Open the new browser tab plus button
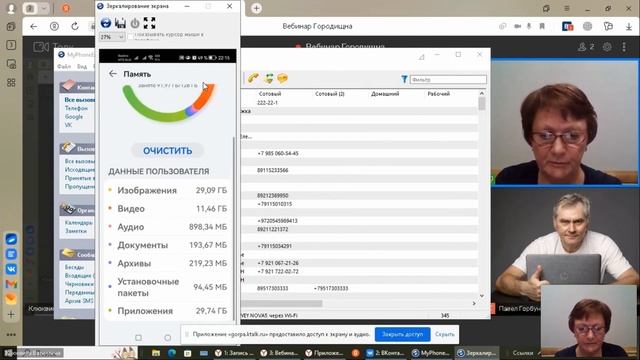Screen dimensions: 640x360 point(256,8)
